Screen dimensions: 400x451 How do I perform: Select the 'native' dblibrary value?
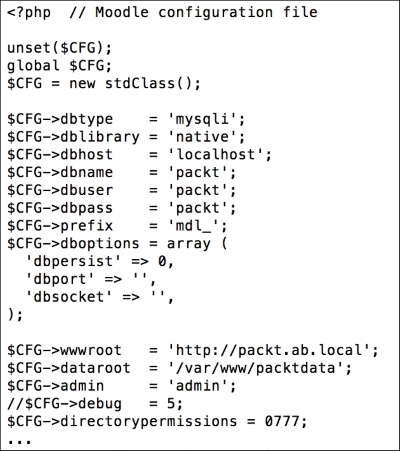coord(202,137)
